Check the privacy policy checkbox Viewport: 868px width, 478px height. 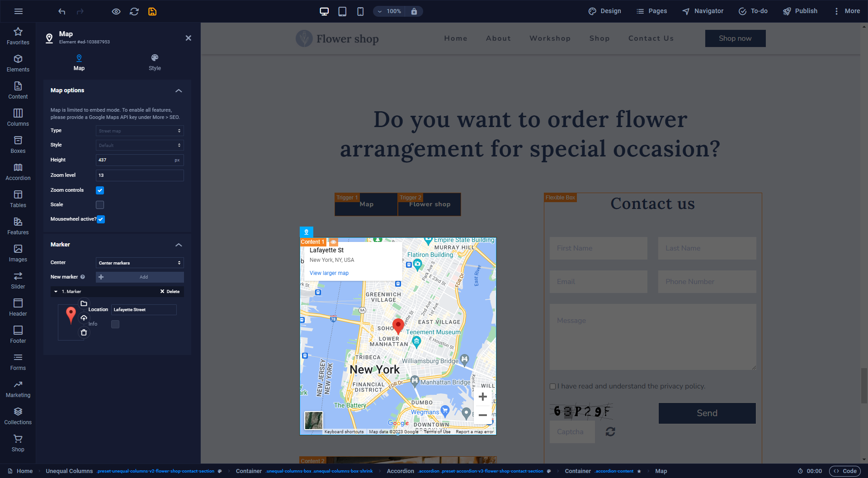pyautogui.click(x=552, y=386)
